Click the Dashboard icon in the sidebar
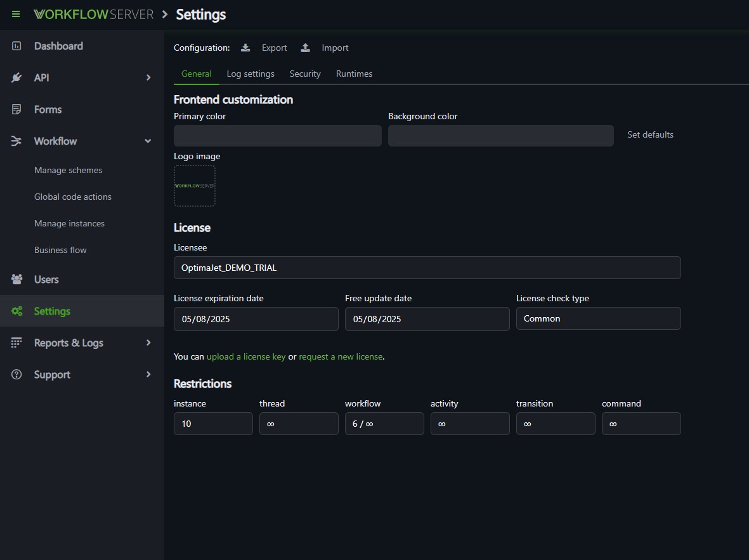 click(x=16, y=46)
